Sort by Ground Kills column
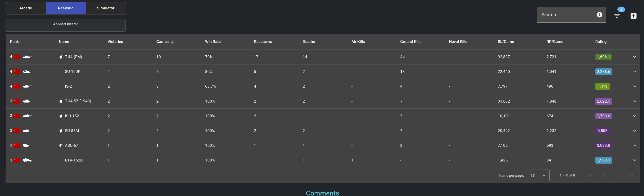This screenshot has height=196, width=644. (411, 42)
